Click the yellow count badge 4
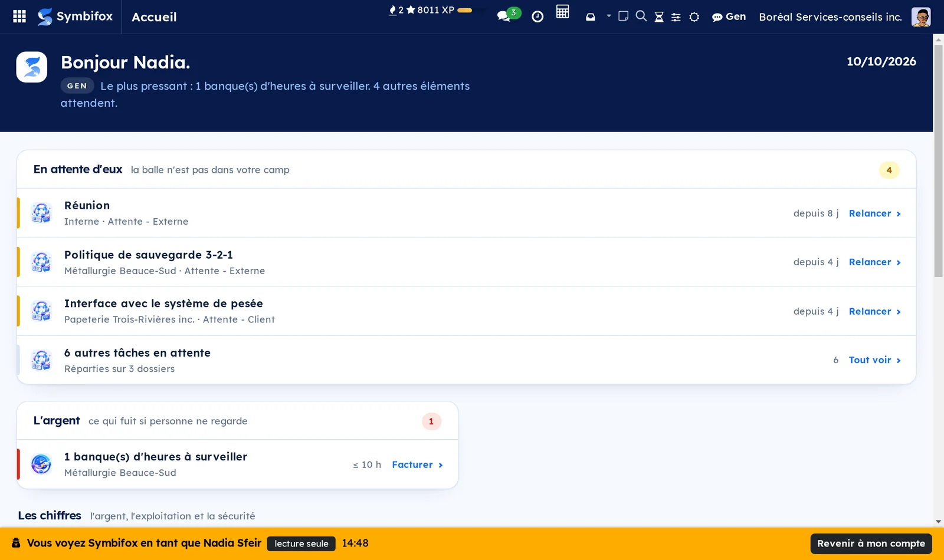The height and width of the screenshot is (560, 944). (889, 170)
